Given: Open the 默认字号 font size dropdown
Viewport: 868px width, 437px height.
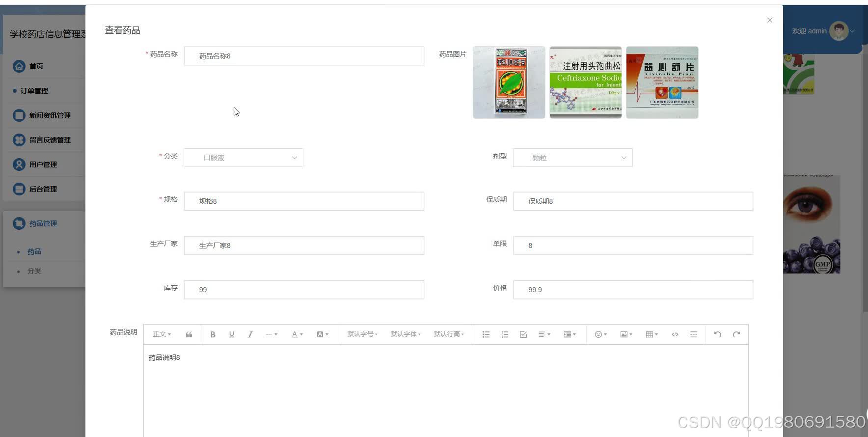Looking at the screenshot, I should [362, 334].
